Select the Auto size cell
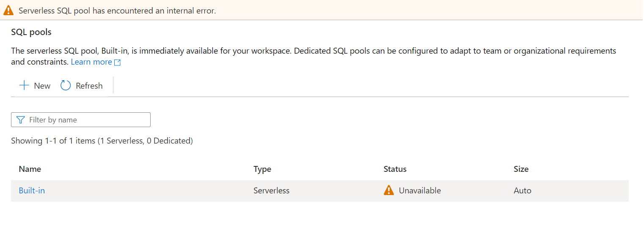644x228 pixels. tap(523, 190)
